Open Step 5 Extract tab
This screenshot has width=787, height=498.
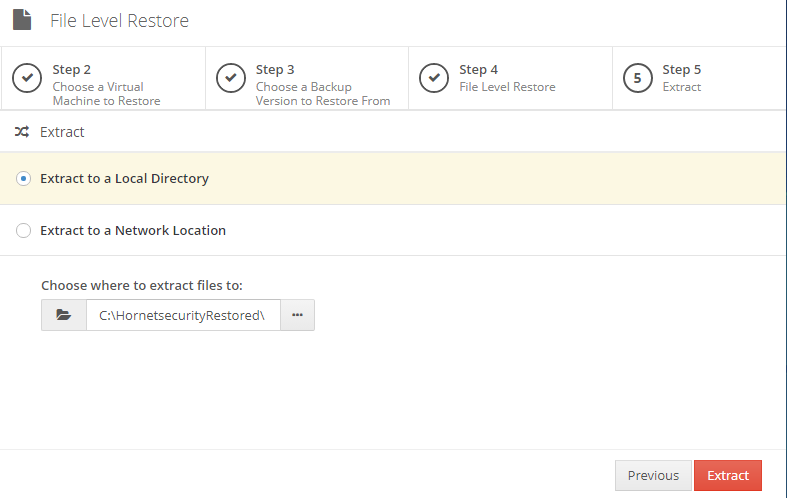(x=700, y=78)
